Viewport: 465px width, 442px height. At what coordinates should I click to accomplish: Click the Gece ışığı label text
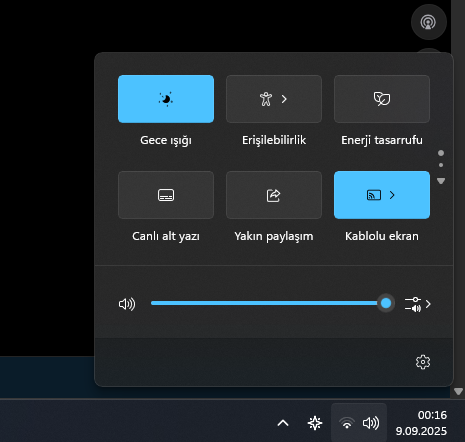pyautogui.click(x=166, y=140)
